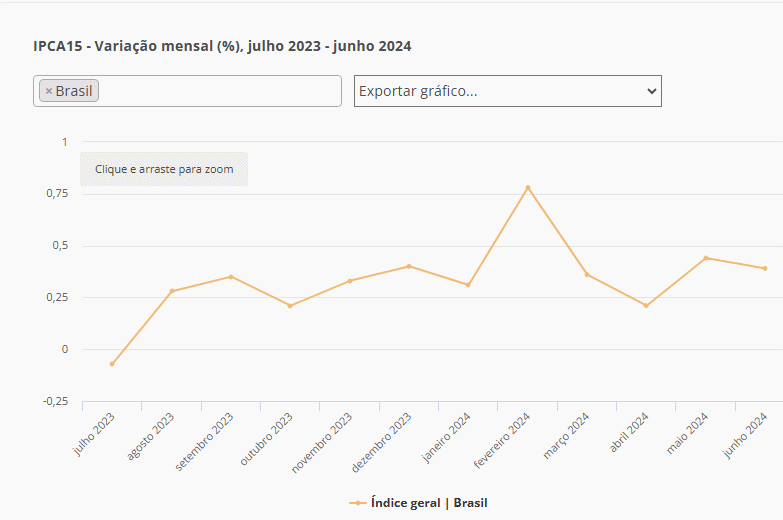Click the '-0,25' y-axis value
This screenshot has height=520, width=783.
(55, 401)
